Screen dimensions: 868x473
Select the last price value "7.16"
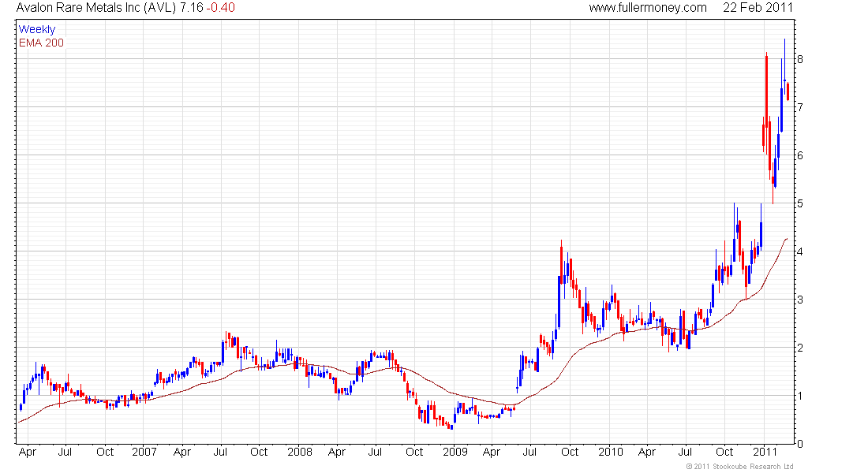[x=192, y=8]
